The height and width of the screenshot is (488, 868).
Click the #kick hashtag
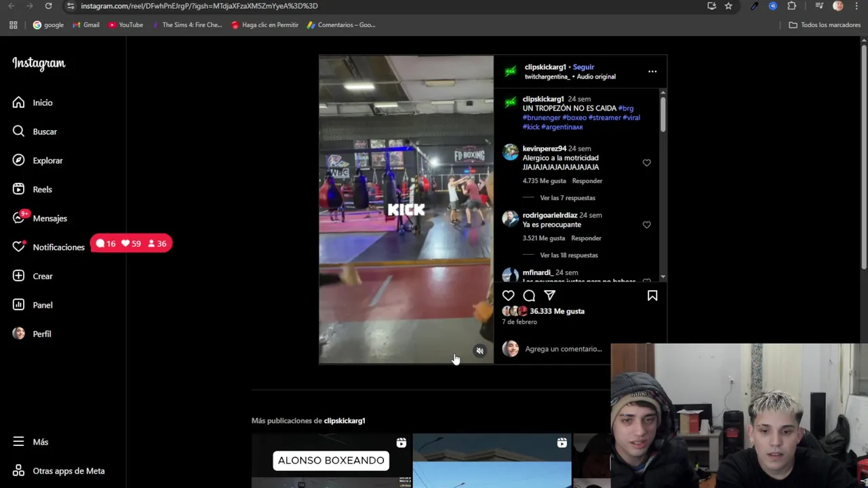tap(531, 127)
